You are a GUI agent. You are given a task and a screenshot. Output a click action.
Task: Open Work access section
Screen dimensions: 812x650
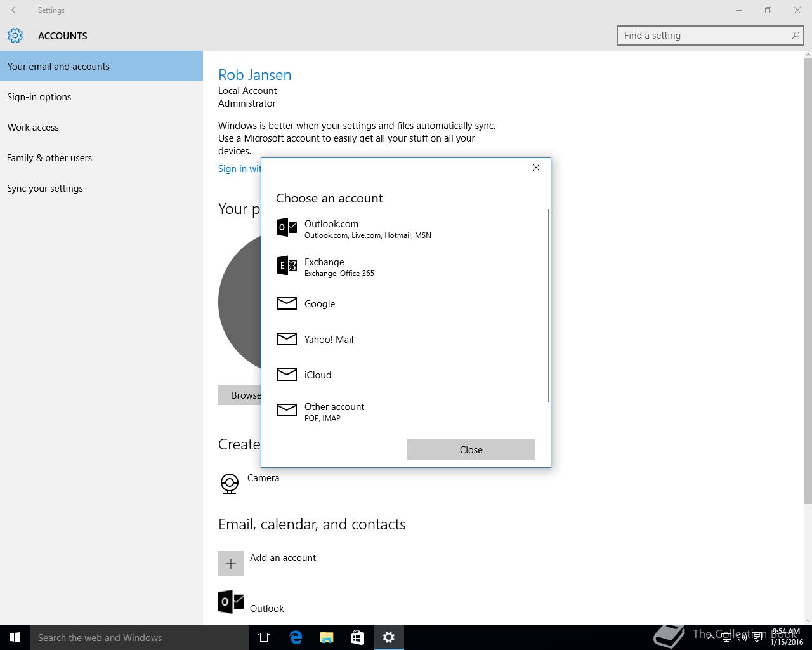point(101,127)
